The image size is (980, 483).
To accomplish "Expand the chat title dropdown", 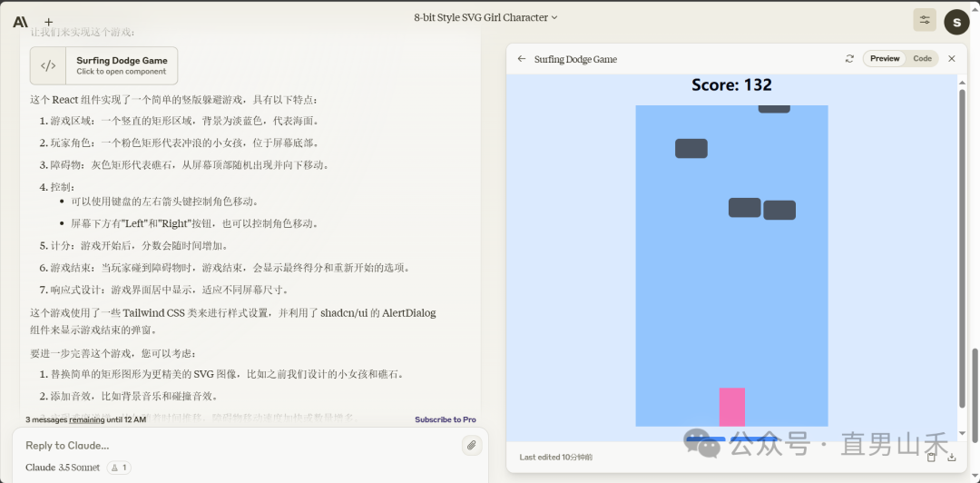I will coord(485,17).
